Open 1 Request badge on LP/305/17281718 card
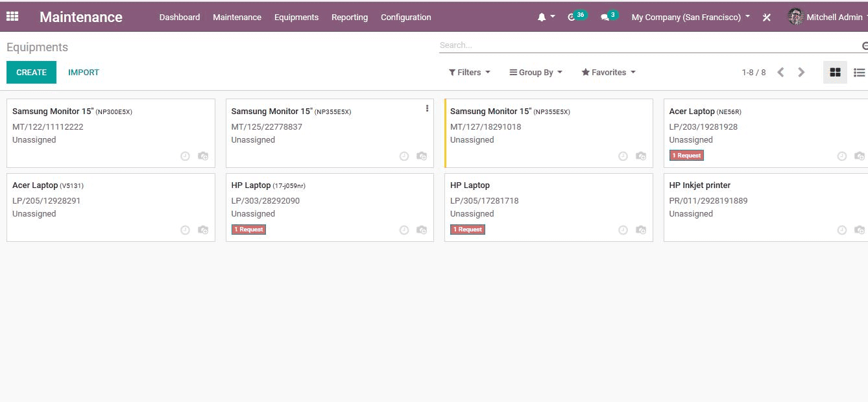868x402 pixels. [x=468, y=230]
